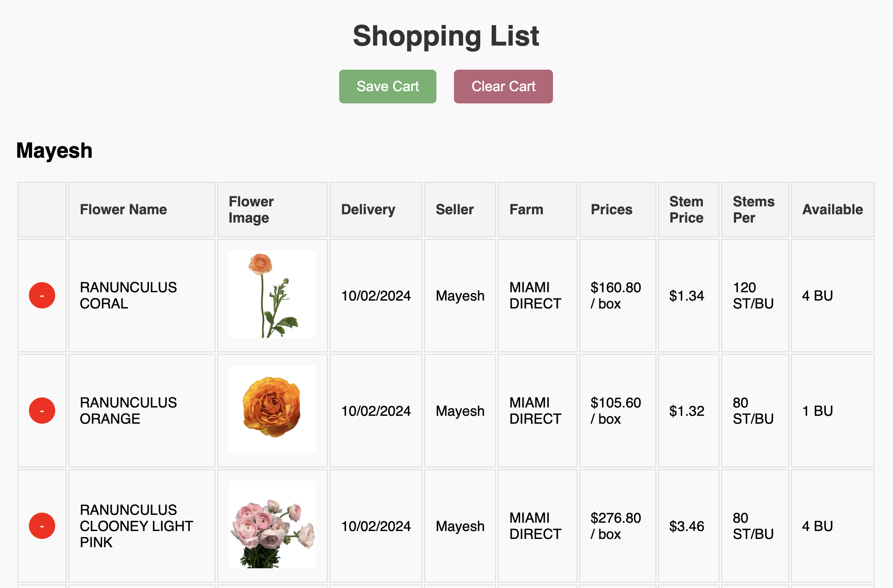Click the Prices column header
The height and width of the screenshot is (588, 893).
point(611,209)
